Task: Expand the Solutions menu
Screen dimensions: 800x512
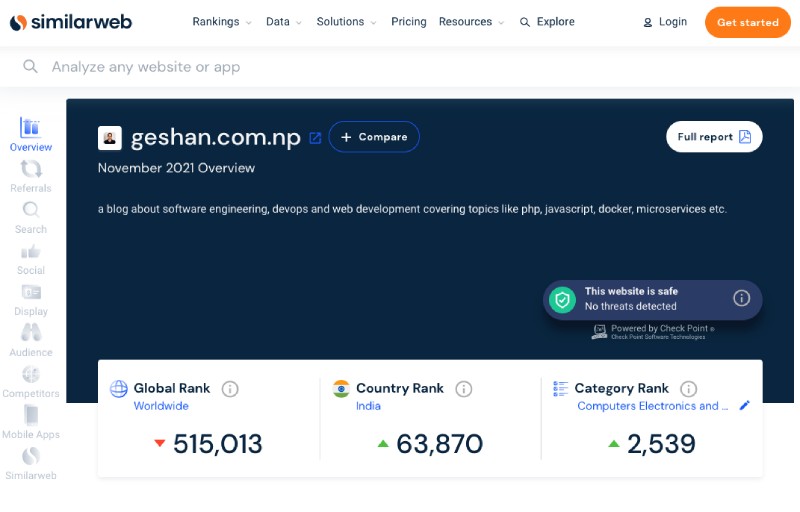Action: (x=346, y=22)
